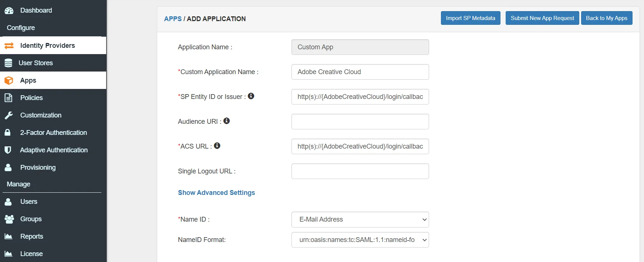Click the Users person icon
The width and height of the screenshot is (644, 262).
pyautogui.click(x=8, y=202)
